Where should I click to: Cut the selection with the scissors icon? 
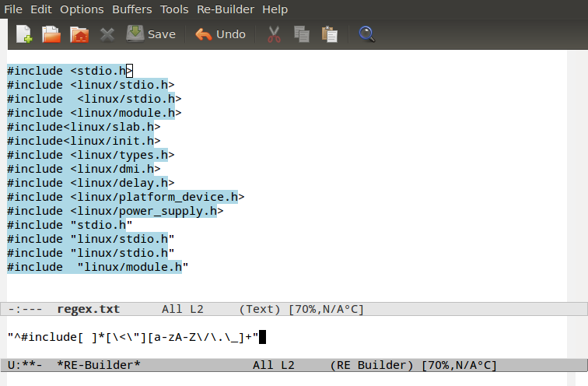(x=274, y=34)
